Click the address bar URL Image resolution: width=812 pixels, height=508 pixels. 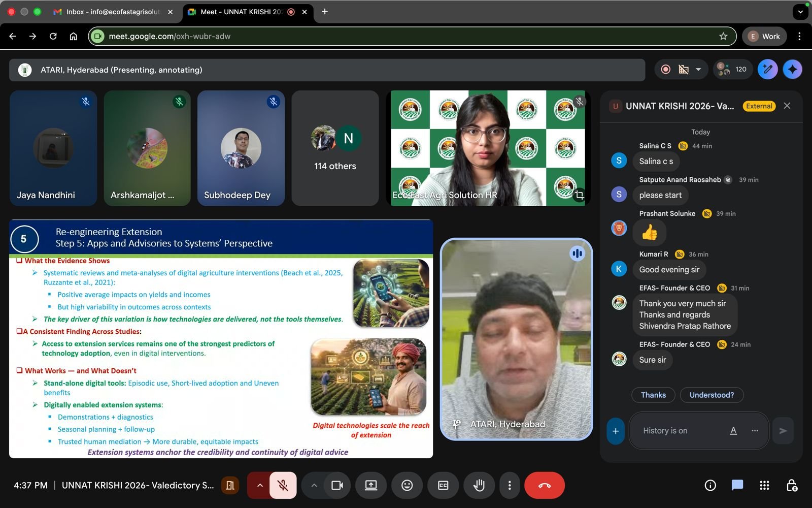click(170, 36)
